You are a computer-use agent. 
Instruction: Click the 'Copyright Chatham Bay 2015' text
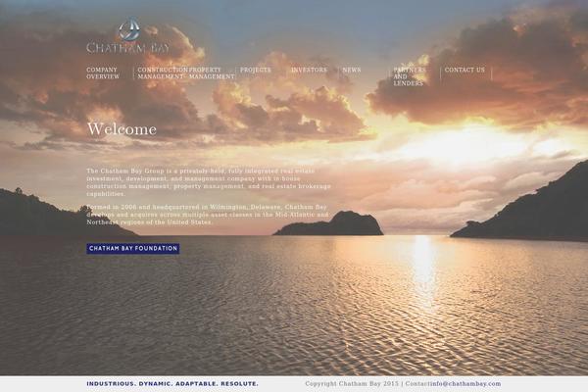pos(352,384)
